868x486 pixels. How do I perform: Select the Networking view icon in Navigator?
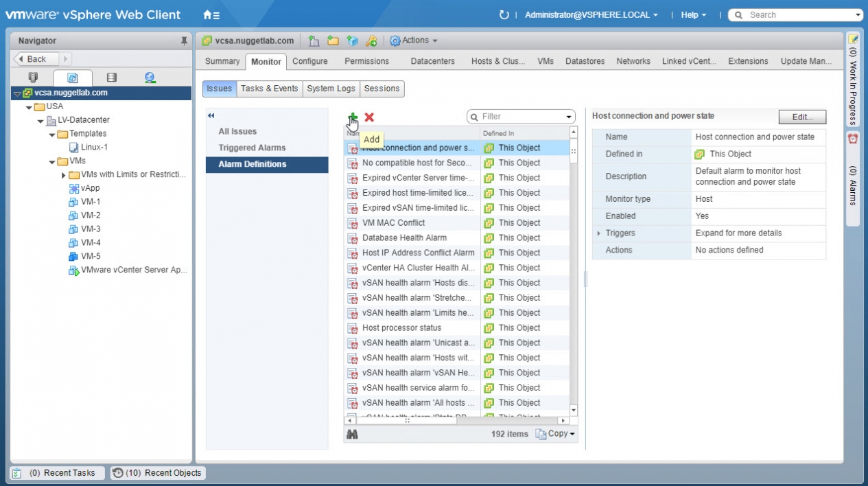click(x=150, y=78)
